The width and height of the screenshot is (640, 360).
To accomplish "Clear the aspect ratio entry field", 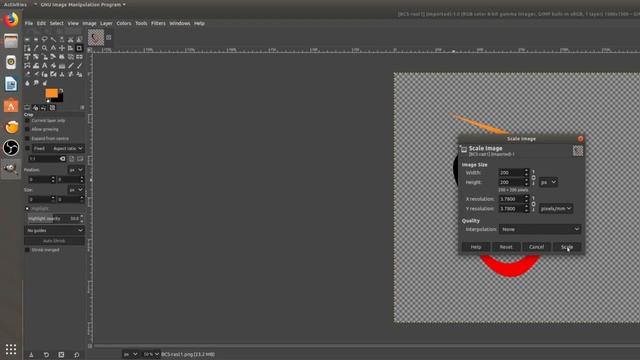I will [62, 159].
